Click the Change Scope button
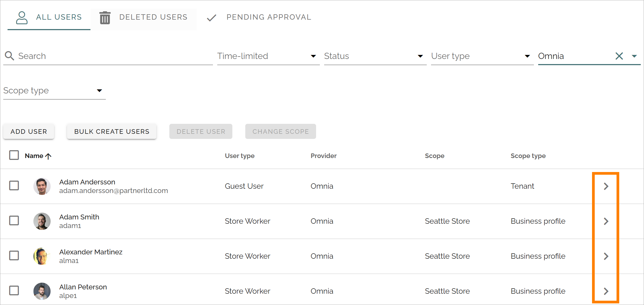 click(281, 131)
